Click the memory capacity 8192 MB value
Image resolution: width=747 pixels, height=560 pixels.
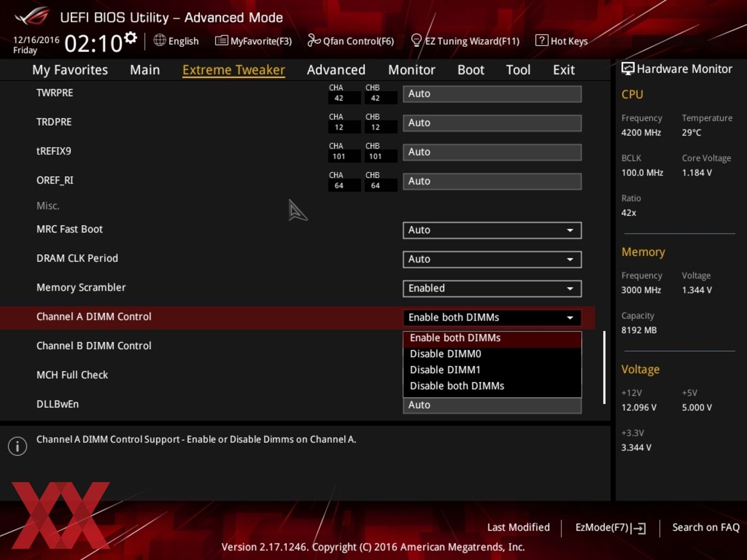(639, 330)
